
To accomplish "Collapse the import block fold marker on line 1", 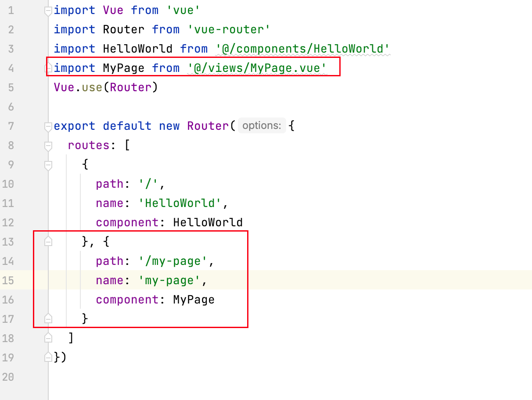I will (48, 11).
